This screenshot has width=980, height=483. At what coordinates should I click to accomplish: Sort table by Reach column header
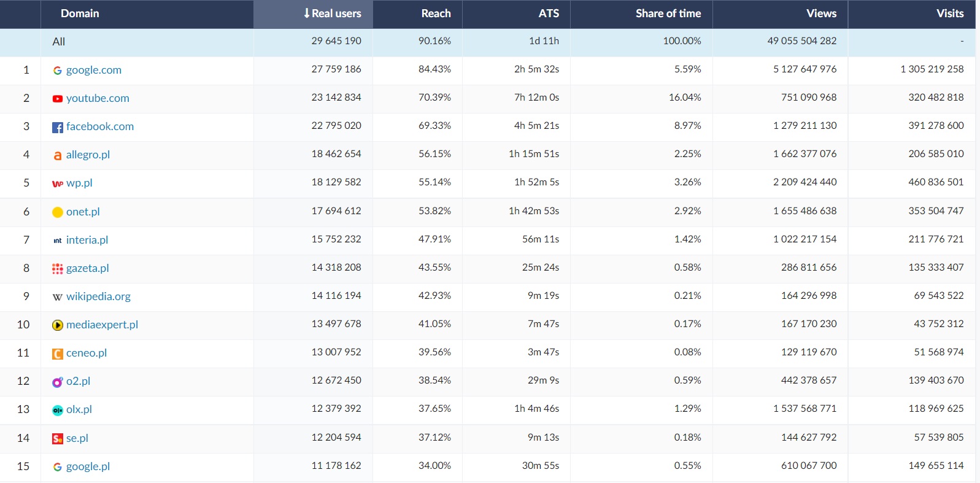pyautogui.click(x=436, y=14)
